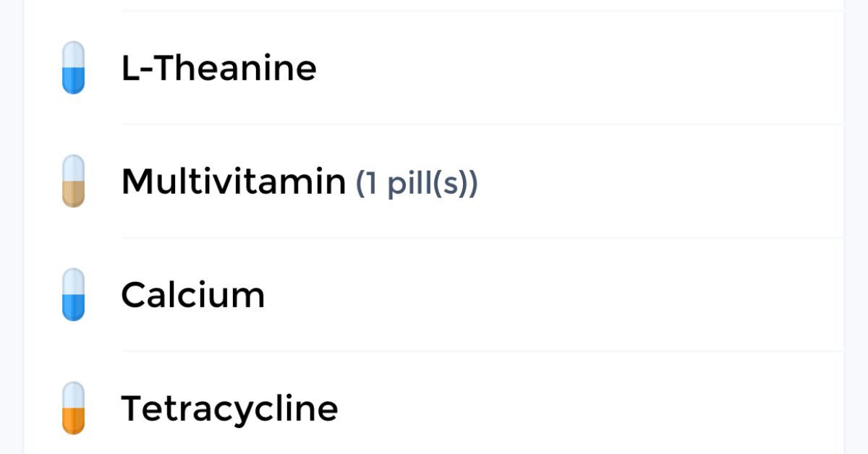The height and width of the screenshot is (454, 868).
Task: Tap the blue bottom half of the Calcium capsule
Action: tap(74, 307)
